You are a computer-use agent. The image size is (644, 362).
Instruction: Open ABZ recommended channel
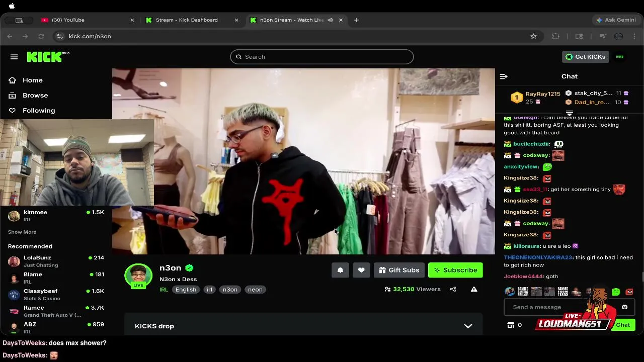point(56,327)
